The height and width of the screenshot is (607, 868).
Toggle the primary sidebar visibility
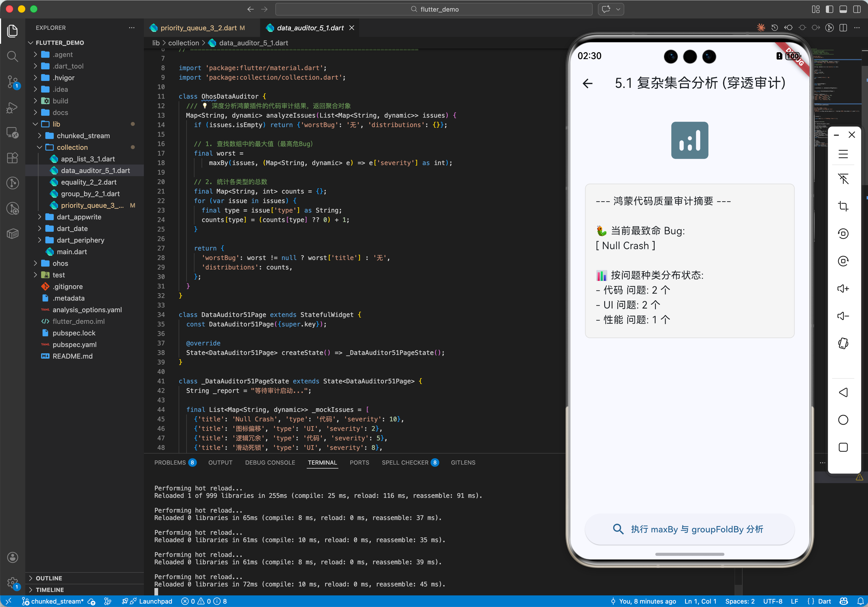[x=830, y=9]
